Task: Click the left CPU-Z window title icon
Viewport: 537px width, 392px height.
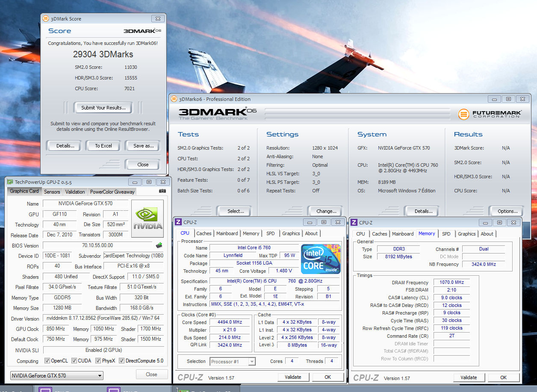Action: 179,222
